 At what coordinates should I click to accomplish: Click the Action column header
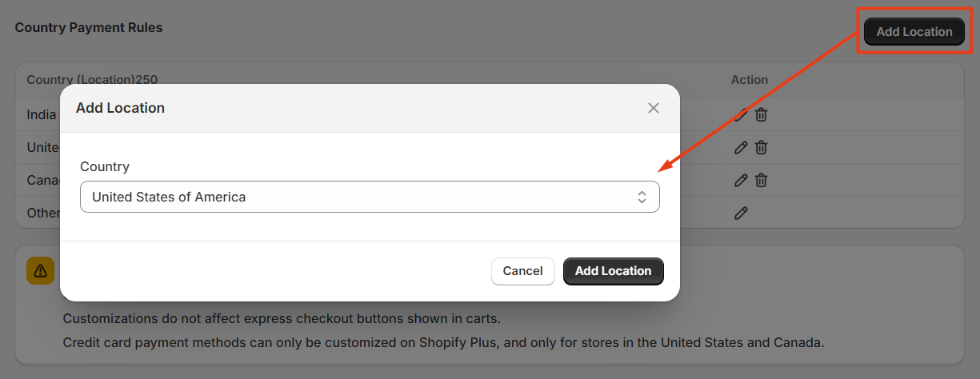click(x=749, y=80)
